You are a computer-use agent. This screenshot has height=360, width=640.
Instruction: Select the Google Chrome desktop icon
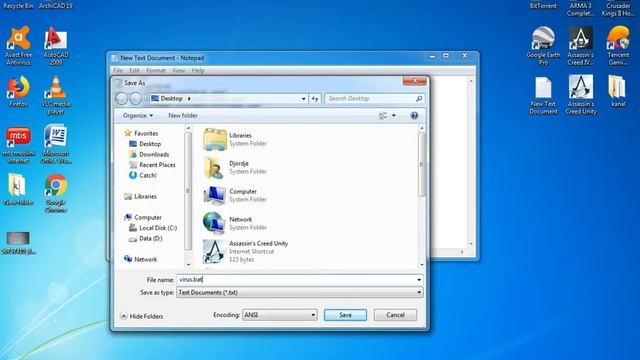point(56,193)
